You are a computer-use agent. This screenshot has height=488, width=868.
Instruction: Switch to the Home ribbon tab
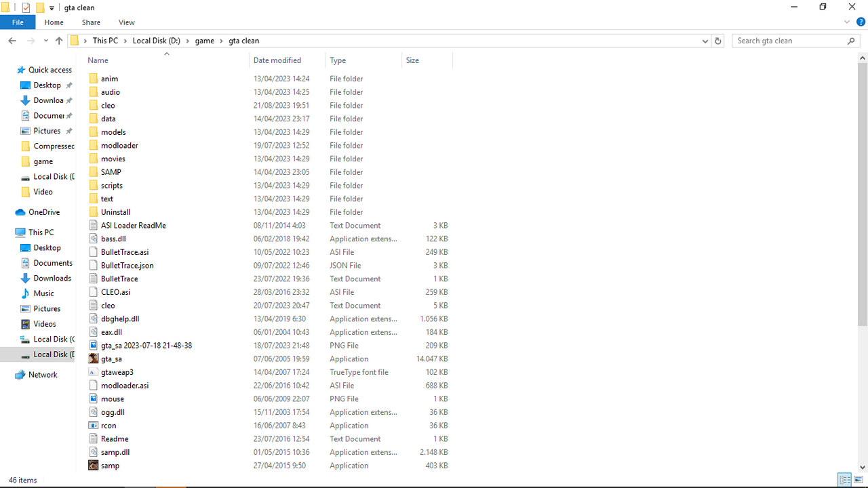[54, 22]
